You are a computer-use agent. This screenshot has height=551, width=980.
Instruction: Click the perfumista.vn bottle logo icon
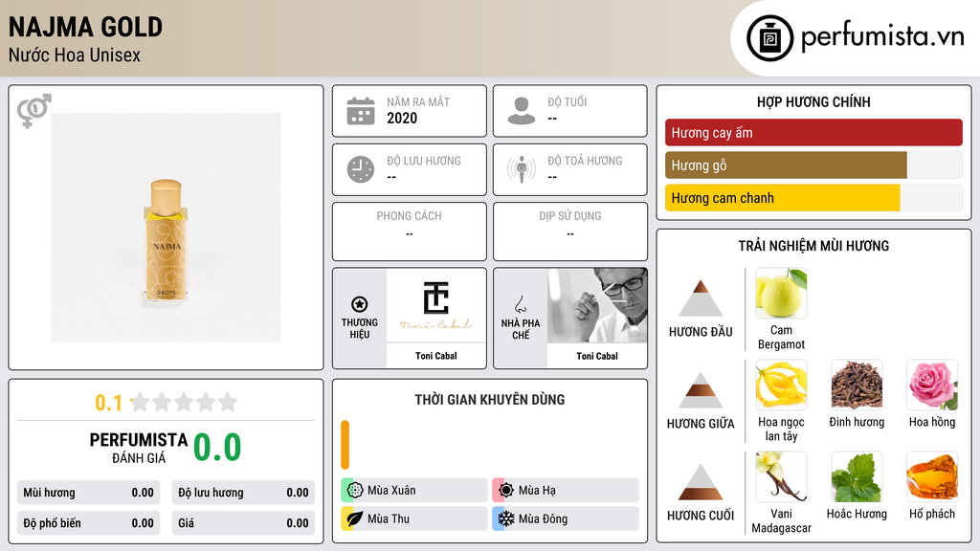tap(769, 38)
